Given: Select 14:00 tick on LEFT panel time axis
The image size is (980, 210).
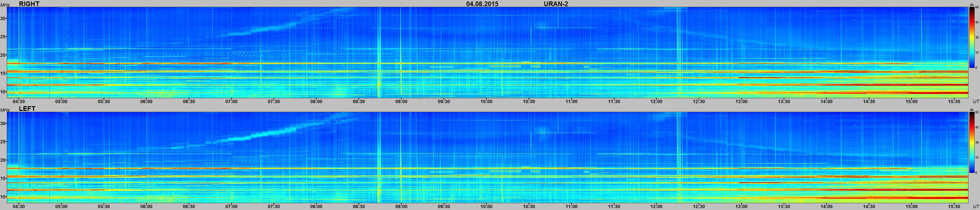Looking at the screenshot, I should coord(826,207).
